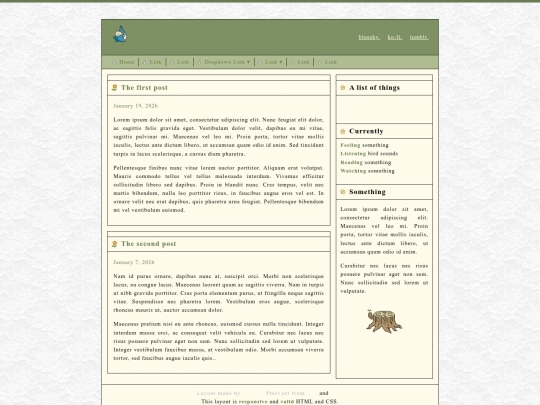Screen dimensions: 540x405
Task: Click the blue bird logo in the header
Action: [x=120, y=34]
